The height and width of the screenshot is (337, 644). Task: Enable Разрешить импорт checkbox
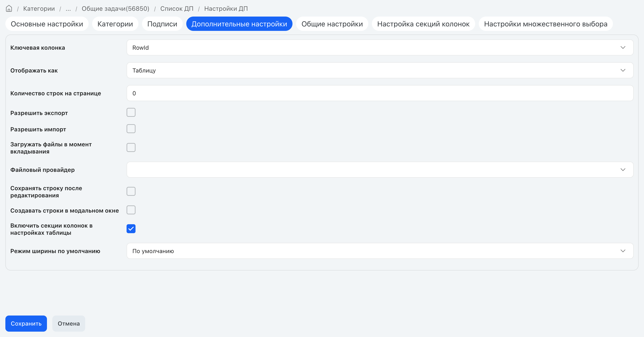coord(131,129)
